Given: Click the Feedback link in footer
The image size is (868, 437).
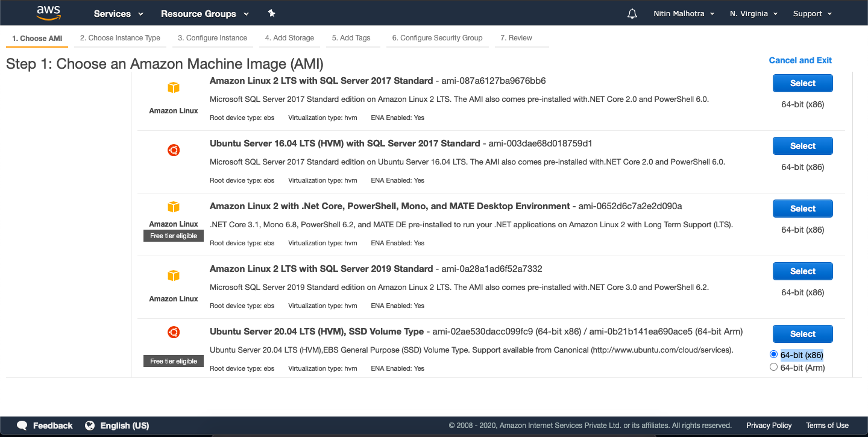Looking at the screenshot, I should (52, 426).
